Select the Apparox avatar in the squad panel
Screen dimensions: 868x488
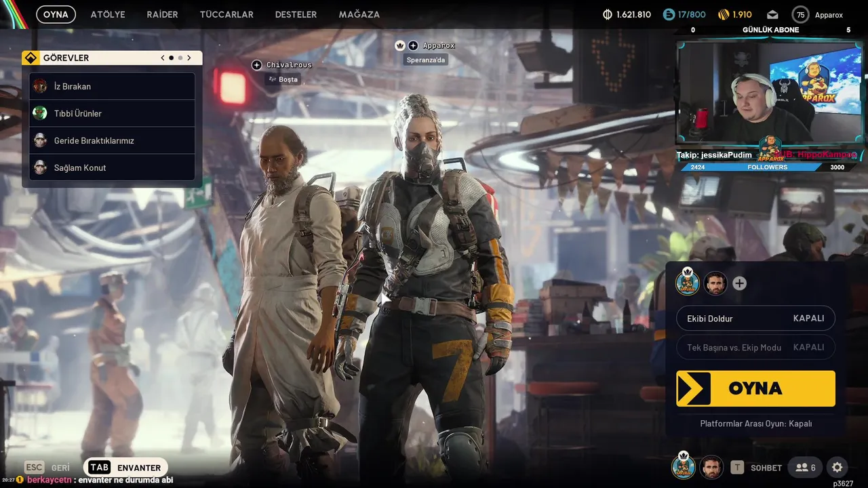point(688,283)
